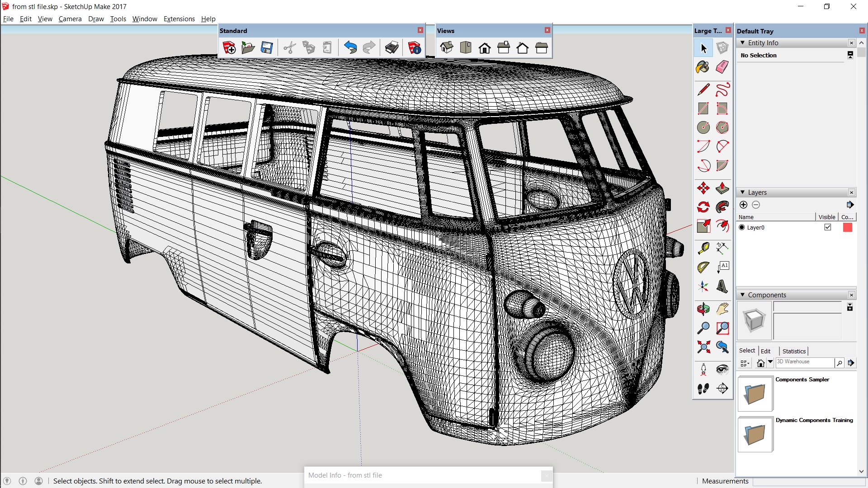This screenshot has width=868, height=488.
Task: Open the Window menu
Action: 145,19
